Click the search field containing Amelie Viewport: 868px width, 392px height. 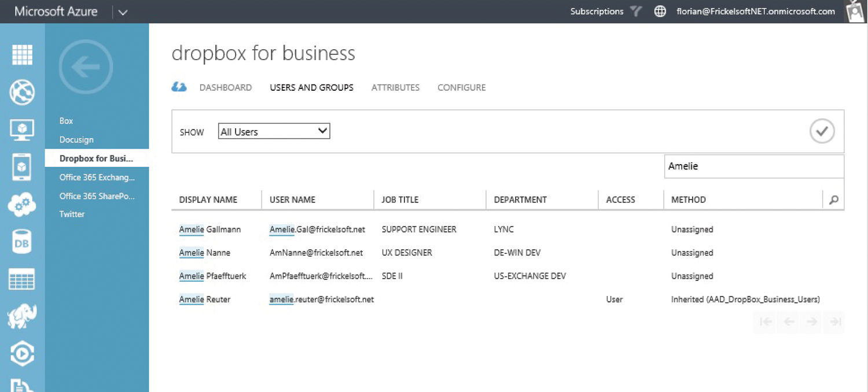753,167
